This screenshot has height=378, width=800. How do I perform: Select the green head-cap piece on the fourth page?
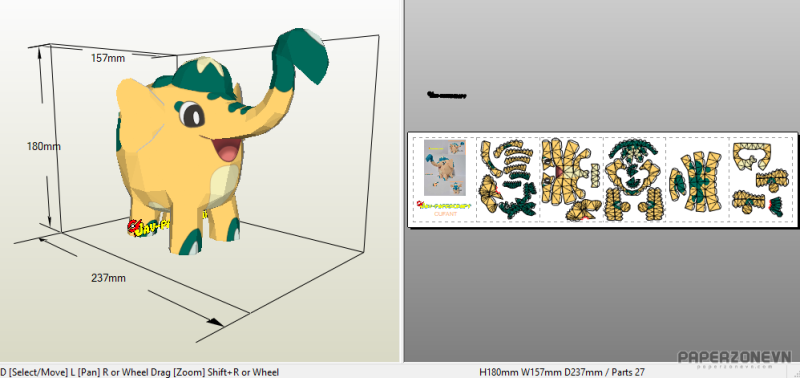pyautogui.click(x=632, y=150)
